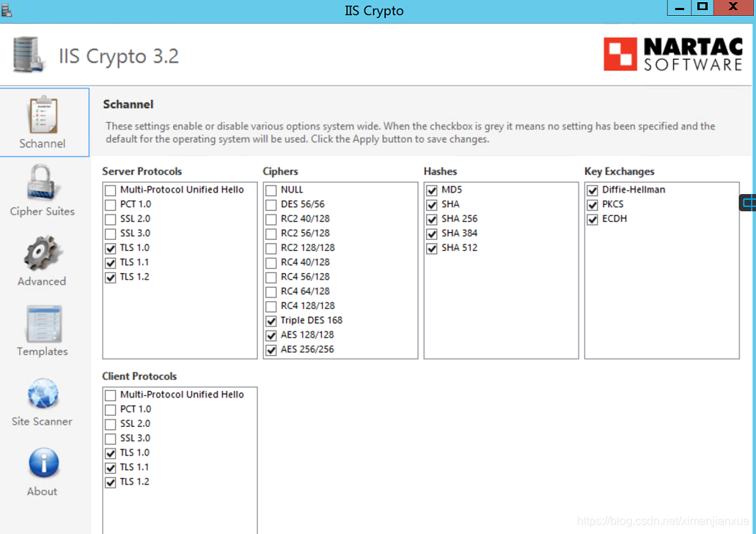Click the blue side tab icon at right edge
Viewport: 756px width, 534px height.
748,203
